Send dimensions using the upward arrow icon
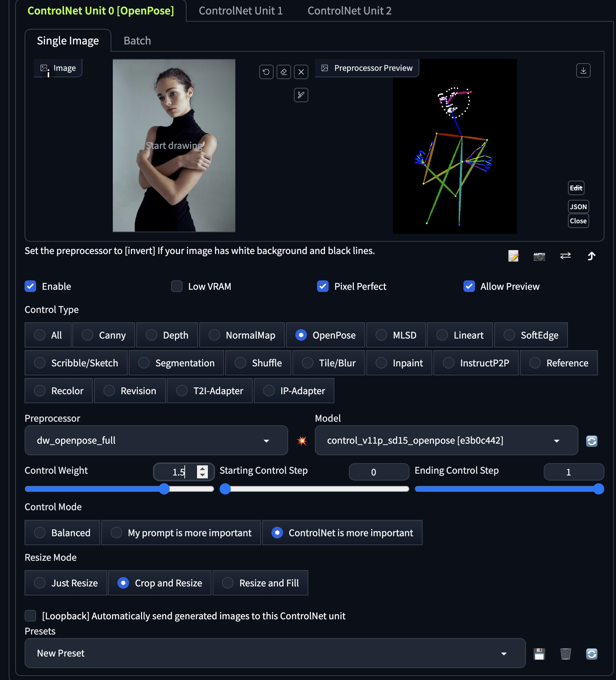The width and height of the screenshot is (616, 680). [x=592, y=256]
